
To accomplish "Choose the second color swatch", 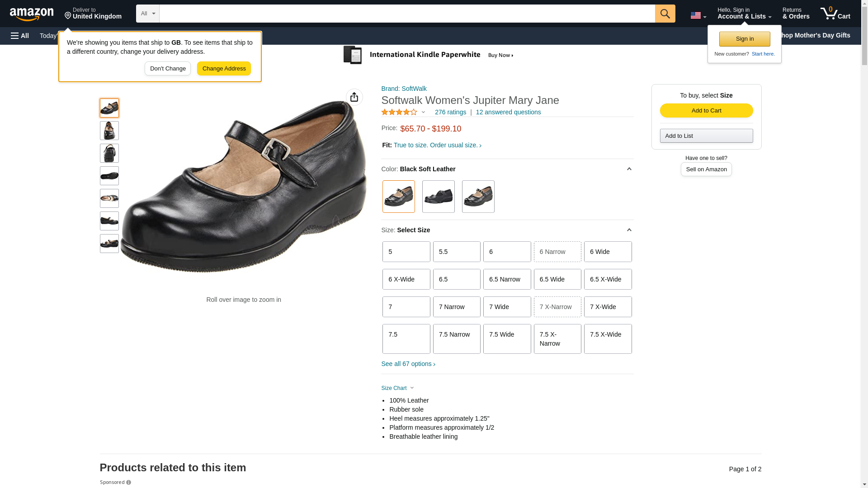I will click(438, 197).
